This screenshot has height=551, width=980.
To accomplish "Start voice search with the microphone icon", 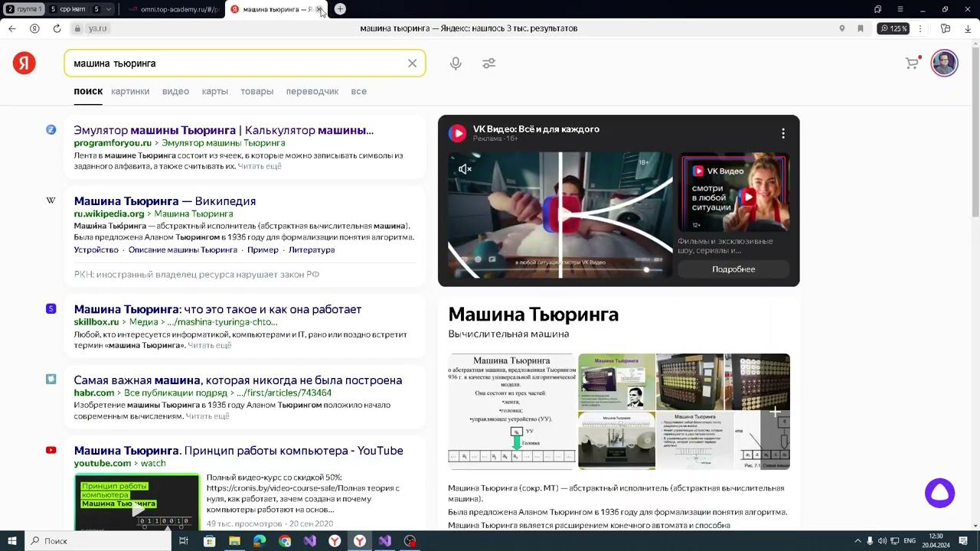I will point(456,64).
